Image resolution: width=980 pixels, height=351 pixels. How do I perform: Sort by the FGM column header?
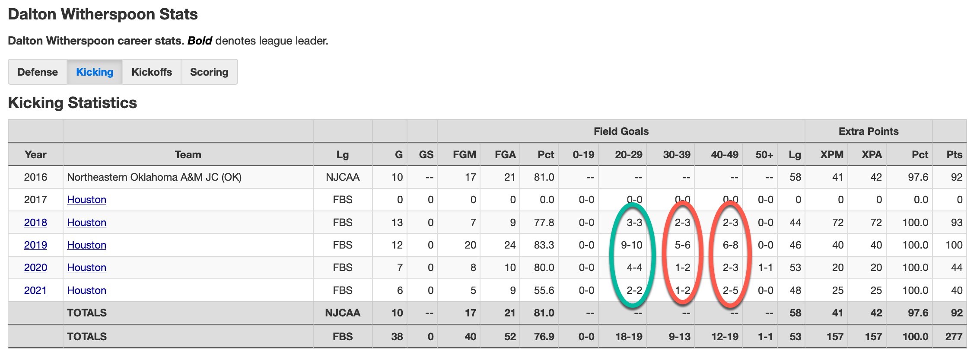(x=464, y=154)
